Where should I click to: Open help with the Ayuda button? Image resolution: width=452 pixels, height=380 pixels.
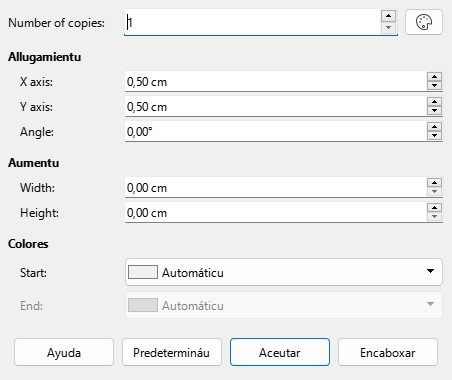coord(64,352)
